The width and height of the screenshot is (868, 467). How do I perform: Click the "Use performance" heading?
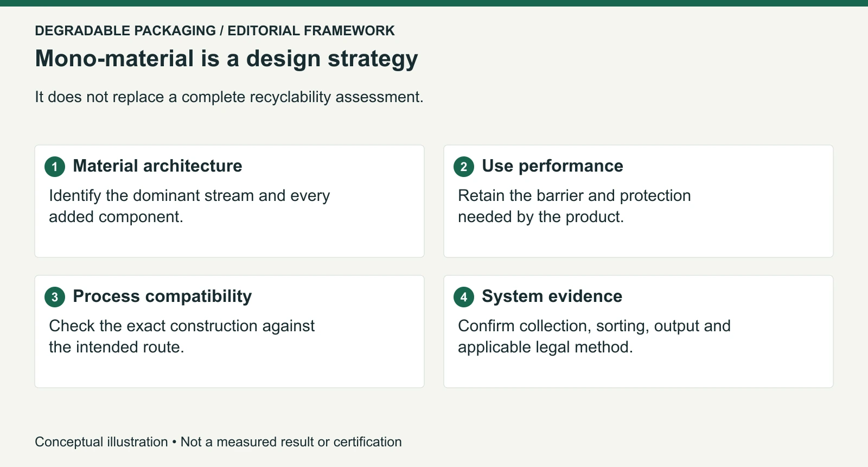552,166
